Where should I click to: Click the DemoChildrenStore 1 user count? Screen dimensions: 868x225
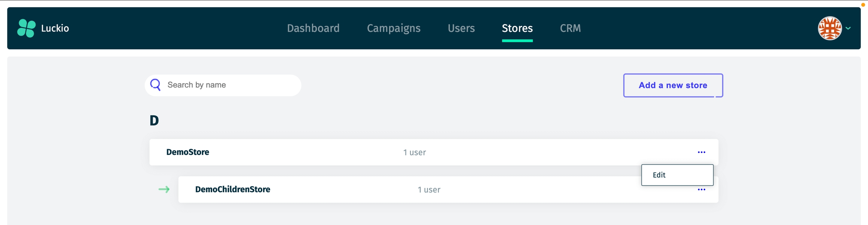429,190
